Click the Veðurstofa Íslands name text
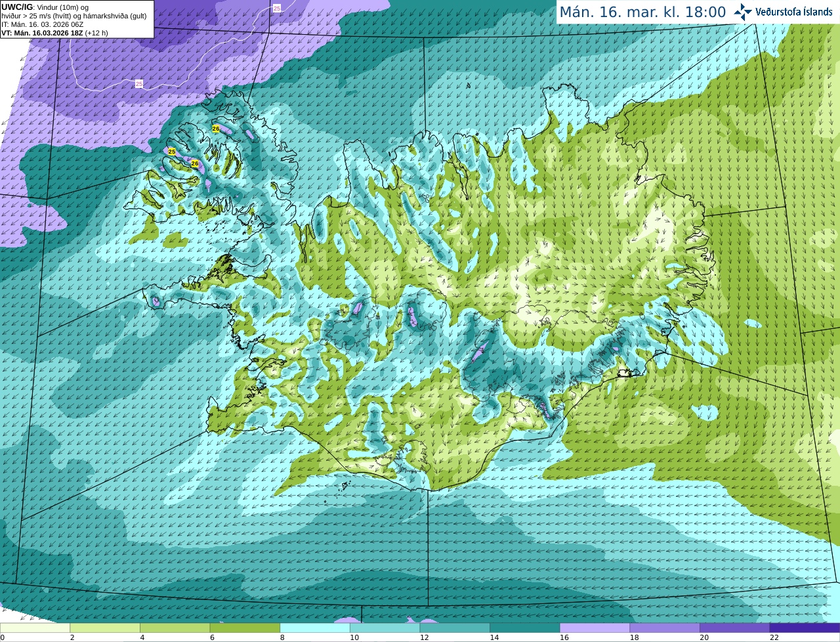This screenshot has height=642, width=840. click(794, 12)
